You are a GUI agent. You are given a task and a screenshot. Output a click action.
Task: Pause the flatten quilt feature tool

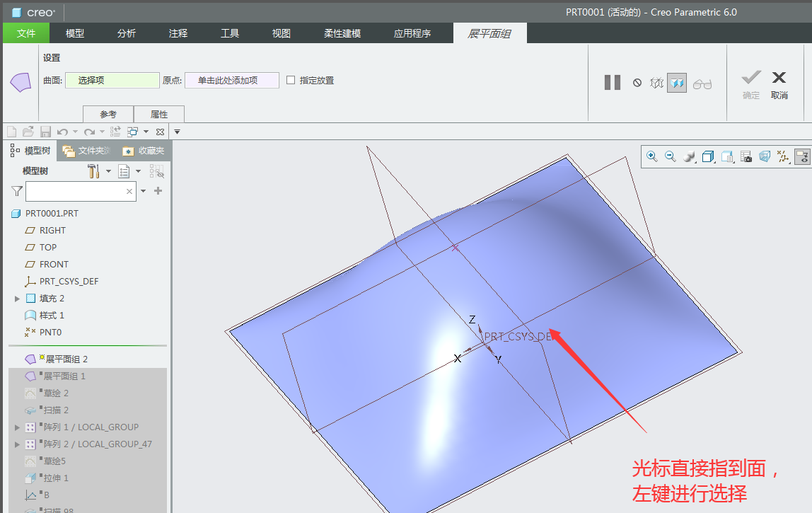(612, 82)
